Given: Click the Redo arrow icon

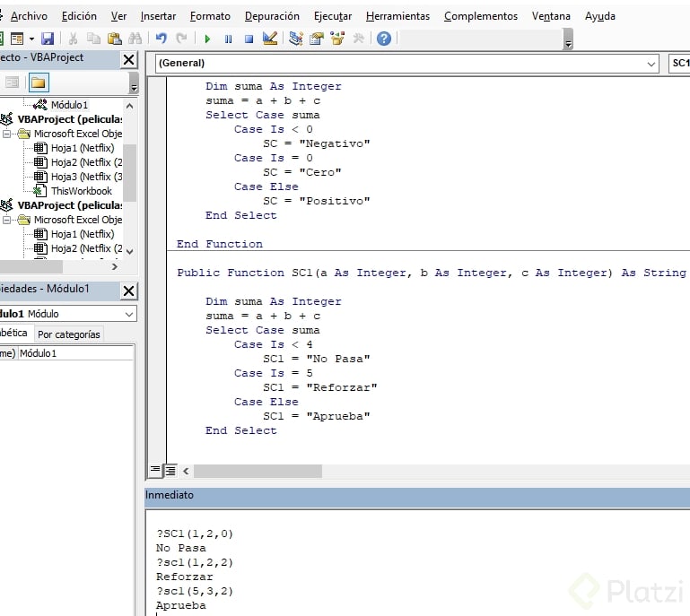Looking at the screenshot, I should [181, 39].
